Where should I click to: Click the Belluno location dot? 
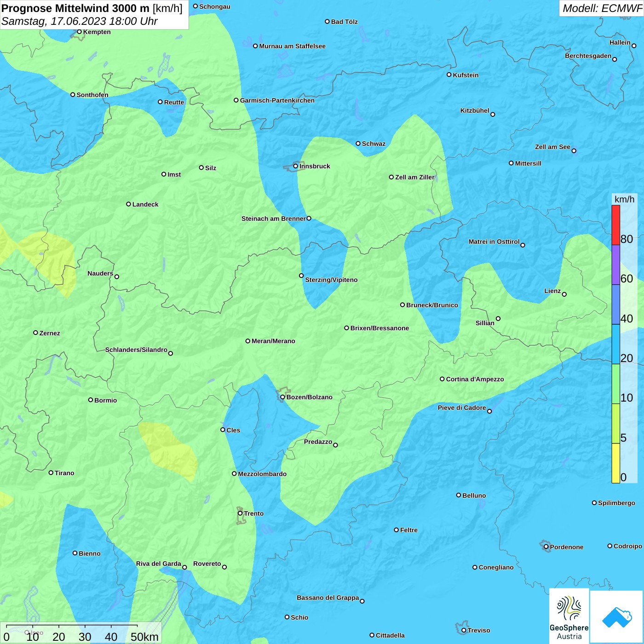click(x=458, y=495)
